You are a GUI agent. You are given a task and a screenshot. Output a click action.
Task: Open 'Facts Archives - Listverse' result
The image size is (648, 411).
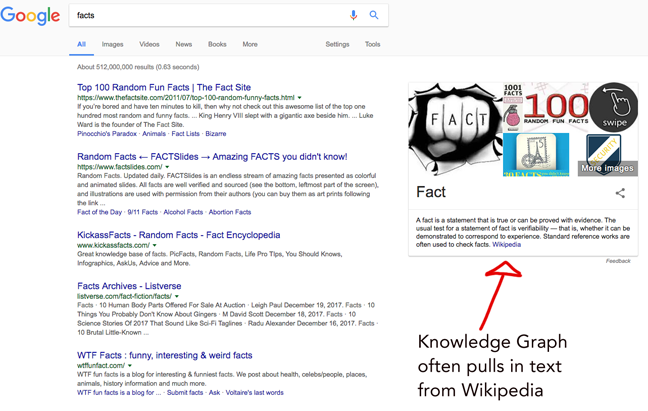[x=129, y=286]
